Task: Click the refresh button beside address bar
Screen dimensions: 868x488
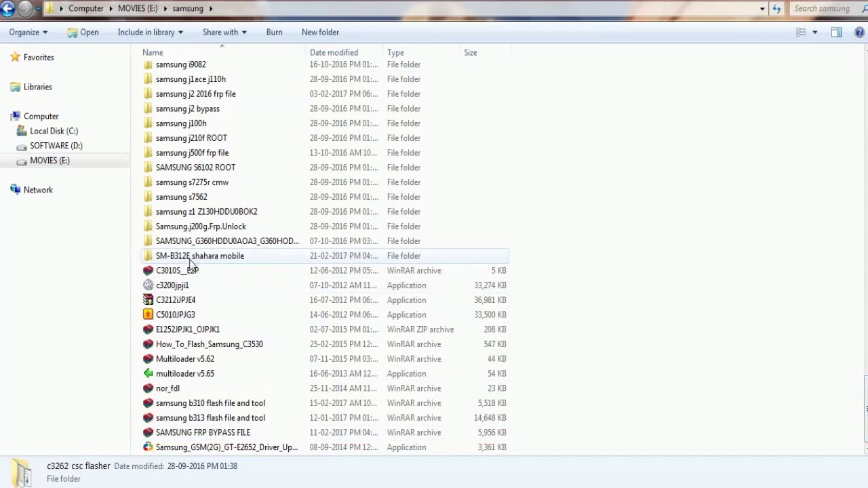Action: click(777, 9)
